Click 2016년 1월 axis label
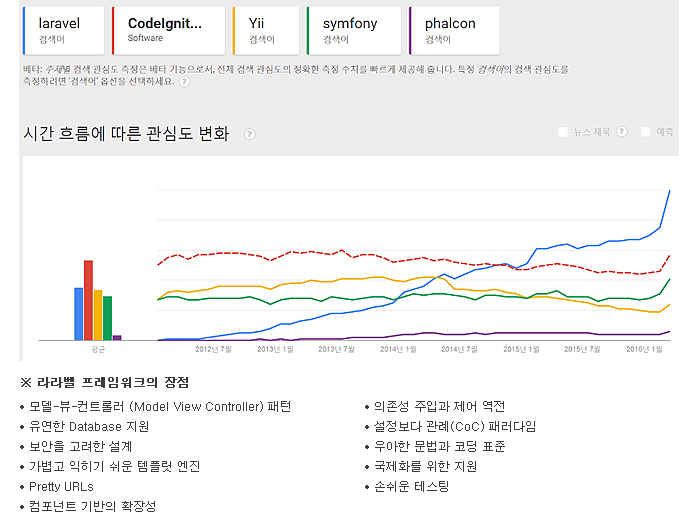Image resolution: width=700 pixels, height=521 pixels. click(x=644, y=349)
